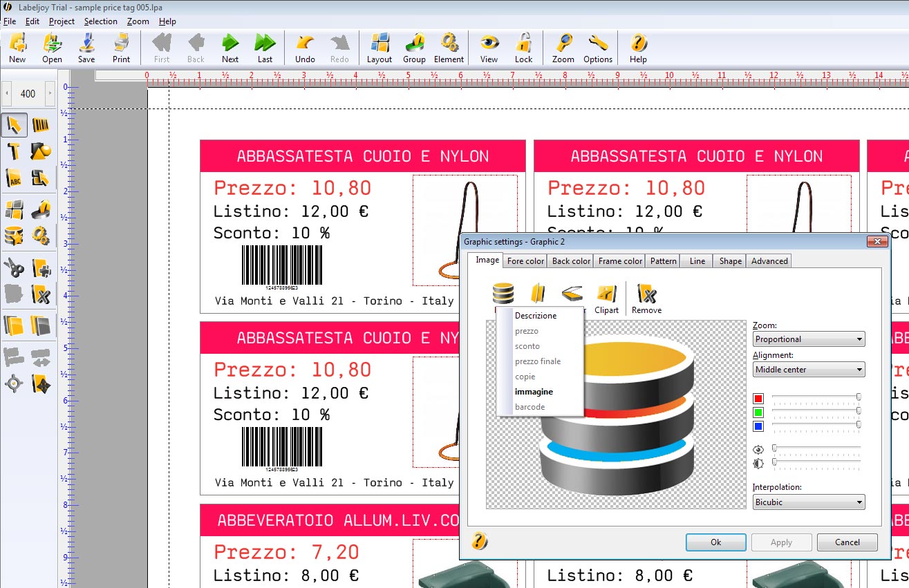Click the target crosshair icon in left palette
Screen dimensions: 909x588
15,383
